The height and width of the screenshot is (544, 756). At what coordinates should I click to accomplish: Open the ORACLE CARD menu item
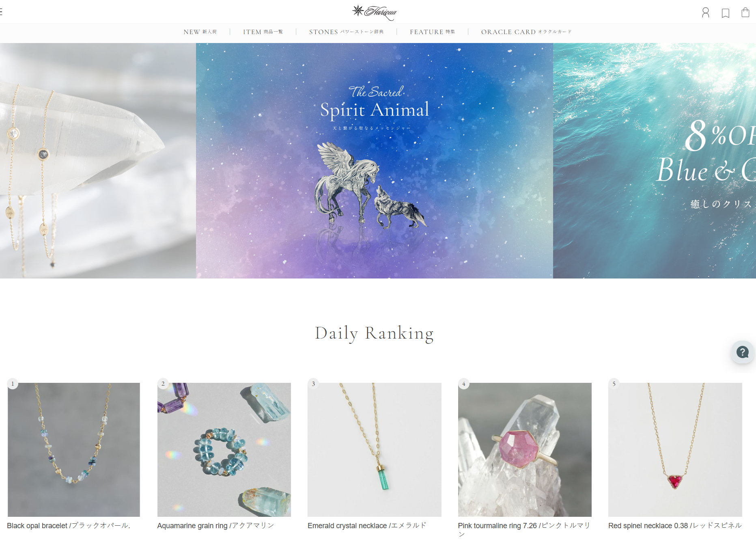[526, 32]
